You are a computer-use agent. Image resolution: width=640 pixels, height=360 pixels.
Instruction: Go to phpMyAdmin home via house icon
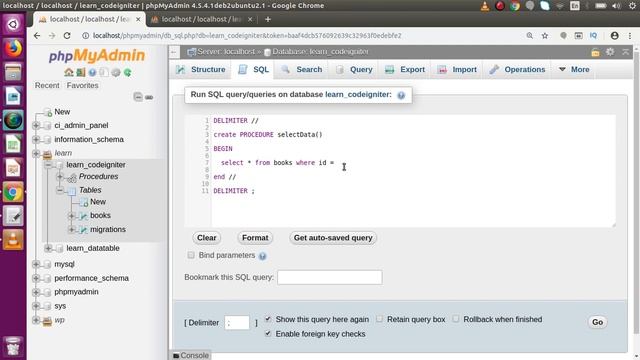click(x=69, y=72)
